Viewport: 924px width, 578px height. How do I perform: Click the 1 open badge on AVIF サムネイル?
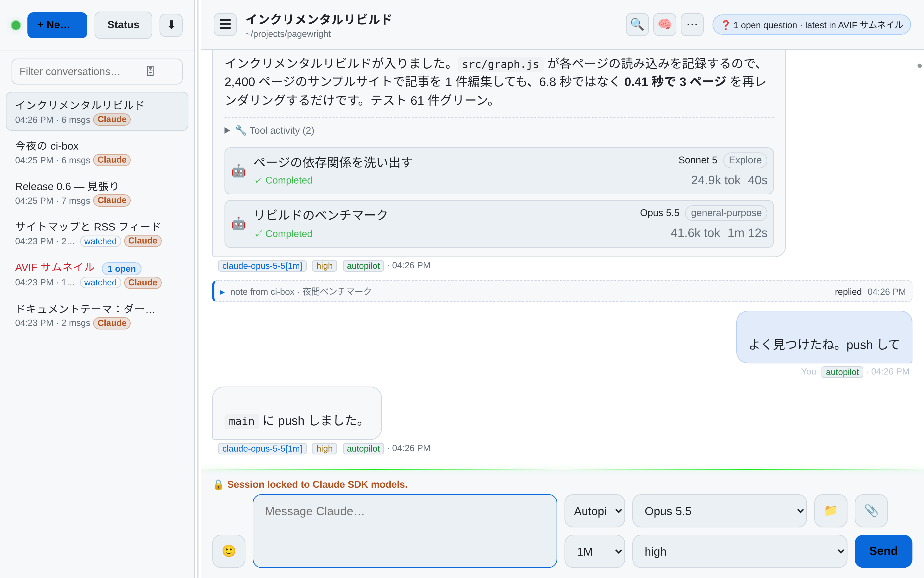122,268
